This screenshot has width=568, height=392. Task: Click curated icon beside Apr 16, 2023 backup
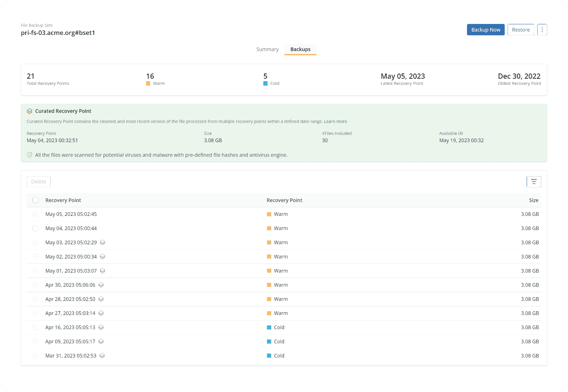[x=101, y=327]
